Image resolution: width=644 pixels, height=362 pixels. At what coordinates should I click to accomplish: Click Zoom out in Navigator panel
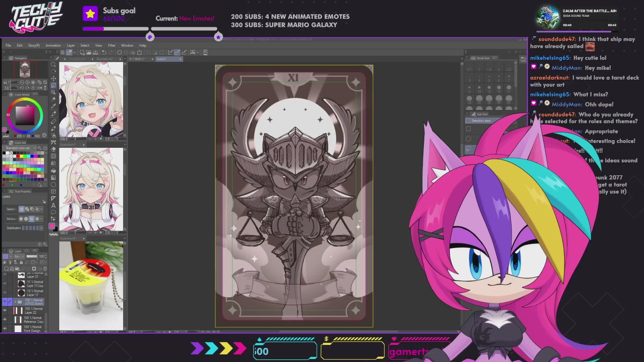click(x=22, y=82)
